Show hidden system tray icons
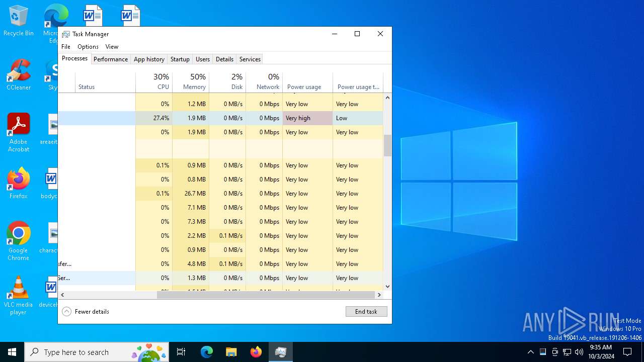Screen dimensions: 644x362 point(530,352)
